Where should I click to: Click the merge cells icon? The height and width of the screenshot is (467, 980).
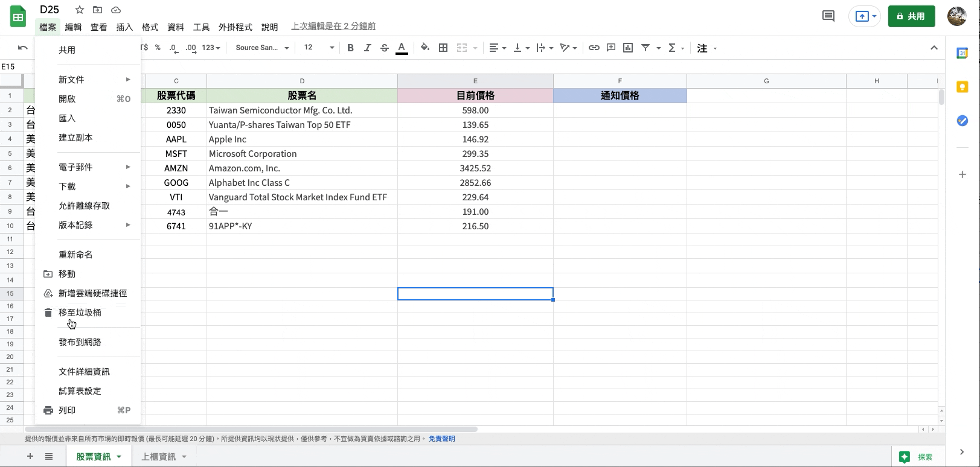click(x=462, y=48)
